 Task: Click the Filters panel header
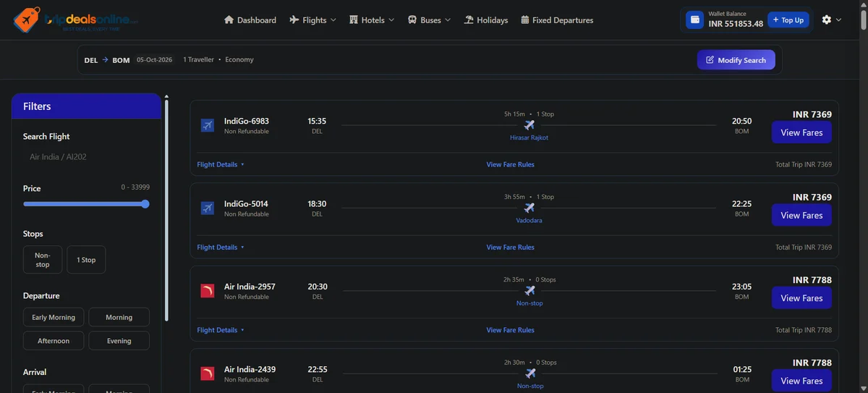point(86,106)
